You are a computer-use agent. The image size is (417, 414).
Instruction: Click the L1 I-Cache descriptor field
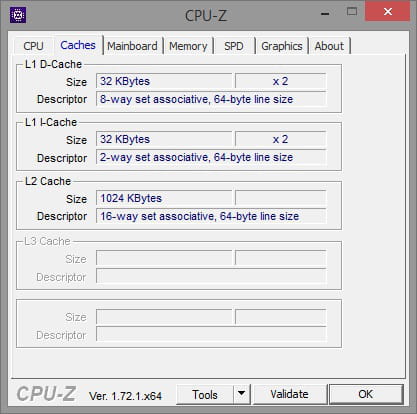point(211,157)
